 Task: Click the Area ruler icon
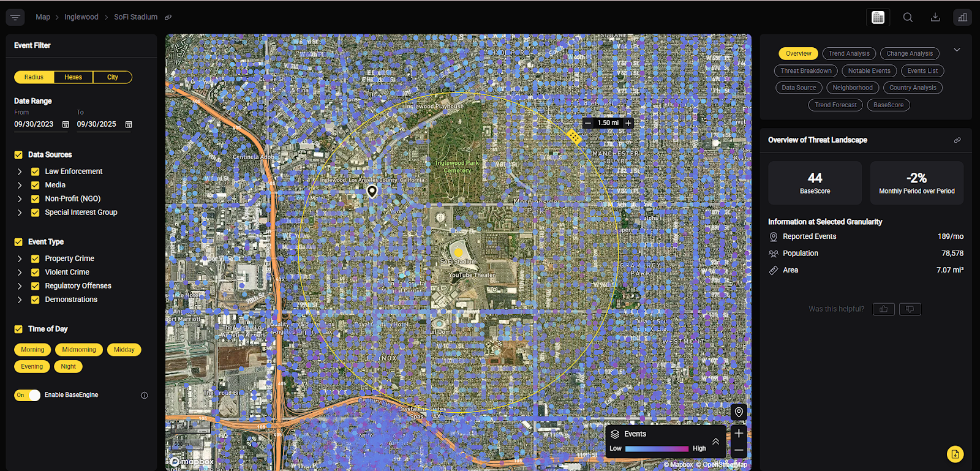(774, 270)
